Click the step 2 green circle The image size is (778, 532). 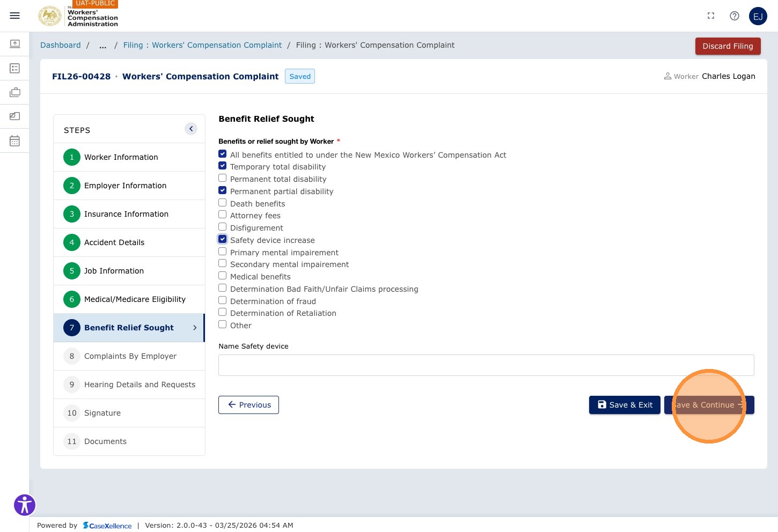point(72,186)
